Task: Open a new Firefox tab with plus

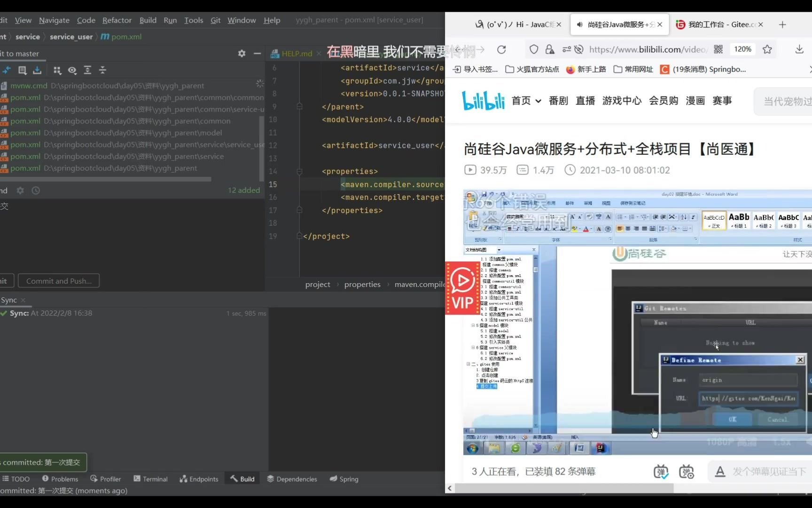Action: click(x=782, y=24)
